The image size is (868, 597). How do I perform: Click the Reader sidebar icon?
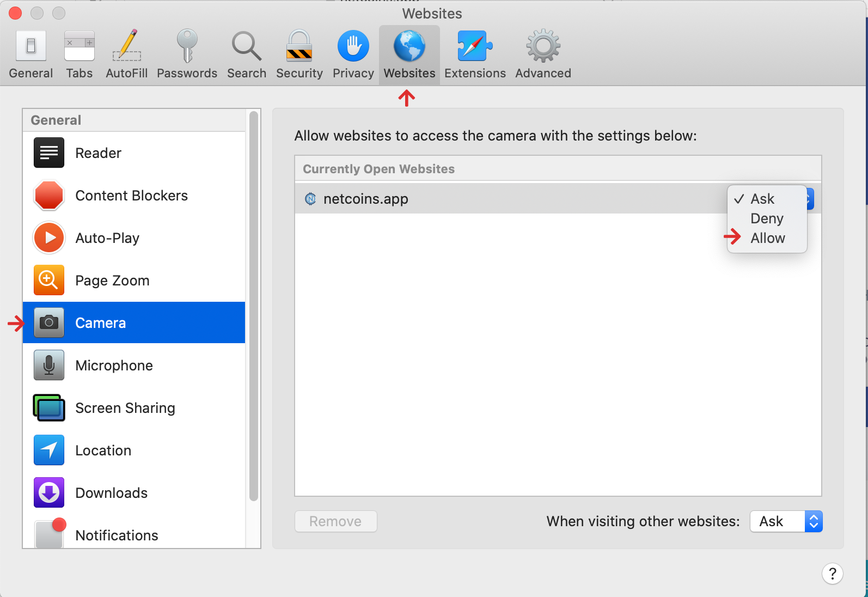click(49, 153)
